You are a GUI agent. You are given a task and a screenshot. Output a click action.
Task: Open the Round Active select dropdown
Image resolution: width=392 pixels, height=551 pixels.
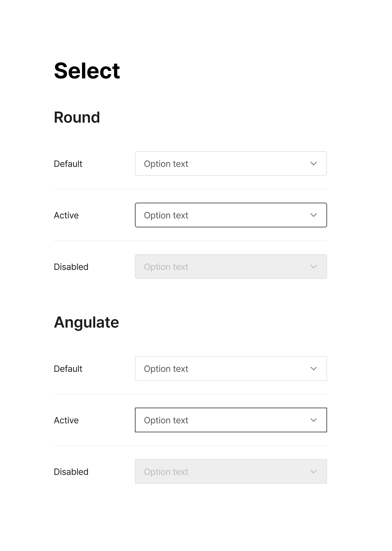pos(231,215)
